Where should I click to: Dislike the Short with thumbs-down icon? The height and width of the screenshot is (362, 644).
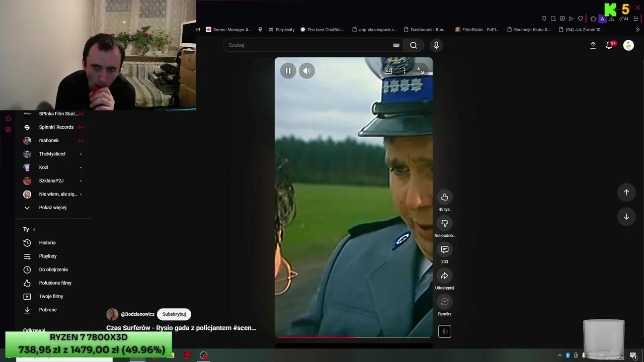point(444,223)
